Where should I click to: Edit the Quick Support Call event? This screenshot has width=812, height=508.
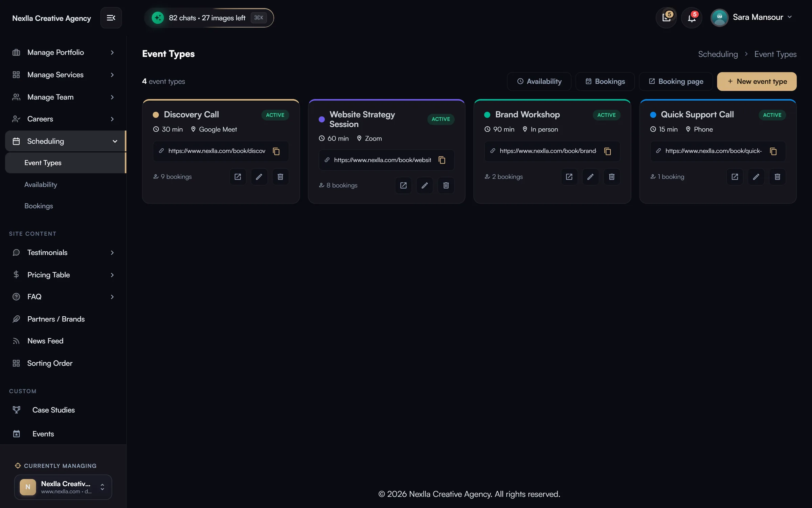(x=756, y=177)
